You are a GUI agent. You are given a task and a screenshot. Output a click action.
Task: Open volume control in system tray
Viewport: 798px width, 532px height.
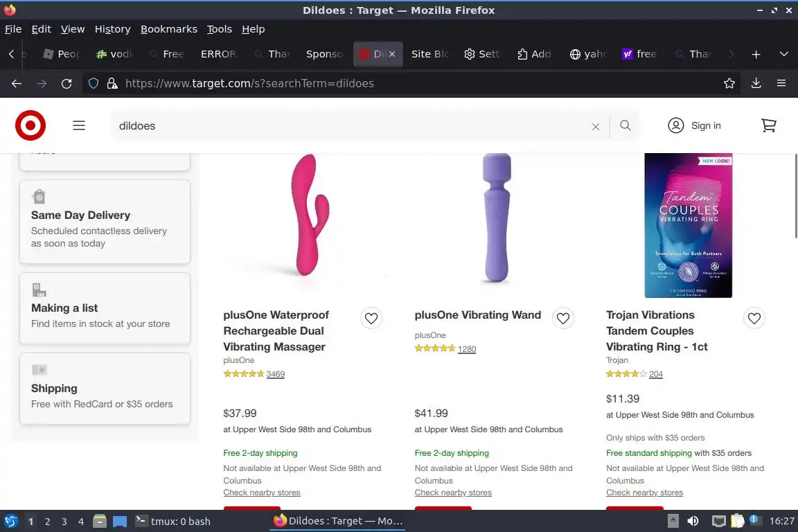click(x=693, y=522)
